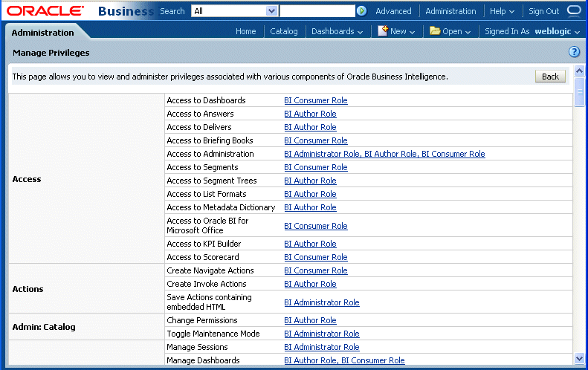Click the scrollbar up arrow
This screenshot has width=588, height=370.
point(579,71)
